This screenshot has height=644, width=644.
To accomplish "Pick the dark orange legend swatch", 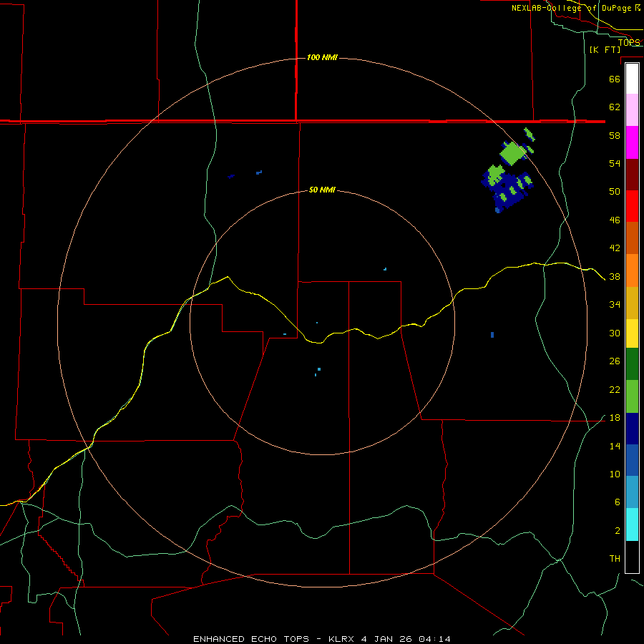I will [x=632, y=238].
